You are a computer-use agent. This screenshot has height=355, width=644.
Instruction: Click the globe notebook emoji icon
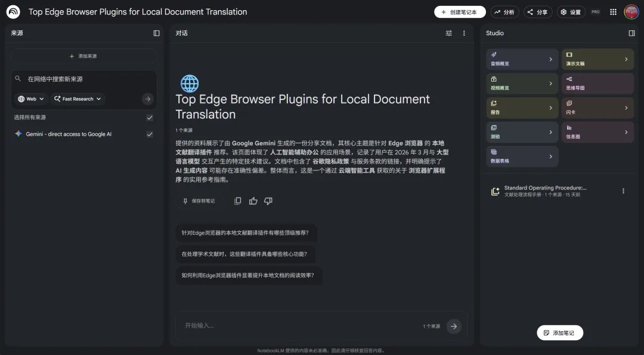[x=190, y=84]
